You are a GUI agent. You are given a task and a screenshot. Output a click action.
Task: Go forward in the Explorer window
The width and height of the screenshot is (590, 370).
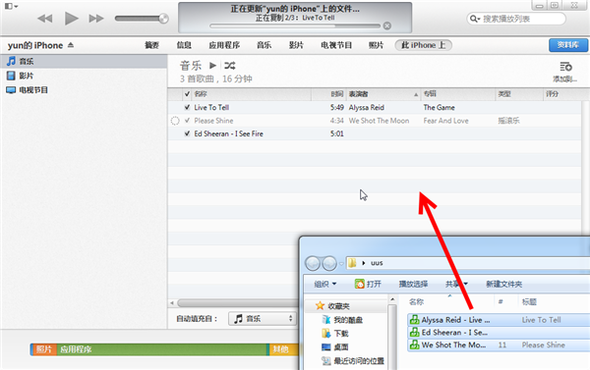click(329, 263)
